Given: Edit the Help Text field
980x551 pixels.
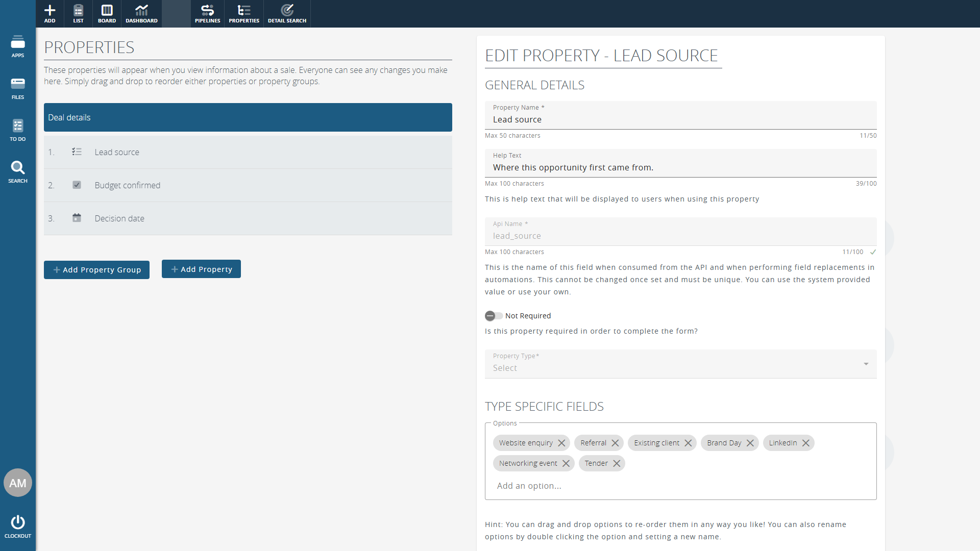Looking at the screenshot, I should [x=681, y=163].
